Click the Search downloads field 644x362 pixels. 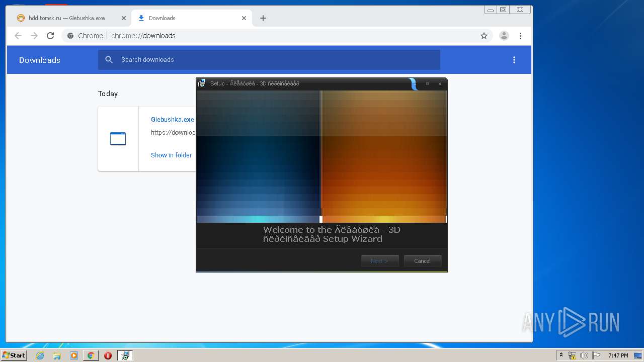269,60
